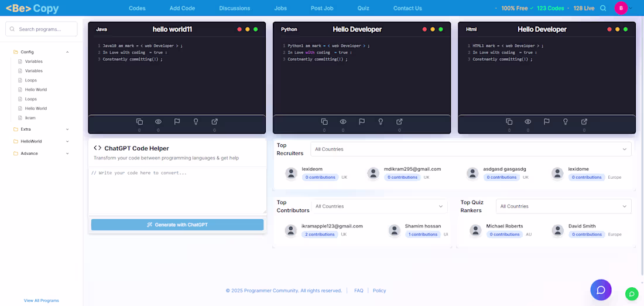The image size is (644, 306).
Task: Click avatar icon of David Smith
Action: tap(557, 230)
